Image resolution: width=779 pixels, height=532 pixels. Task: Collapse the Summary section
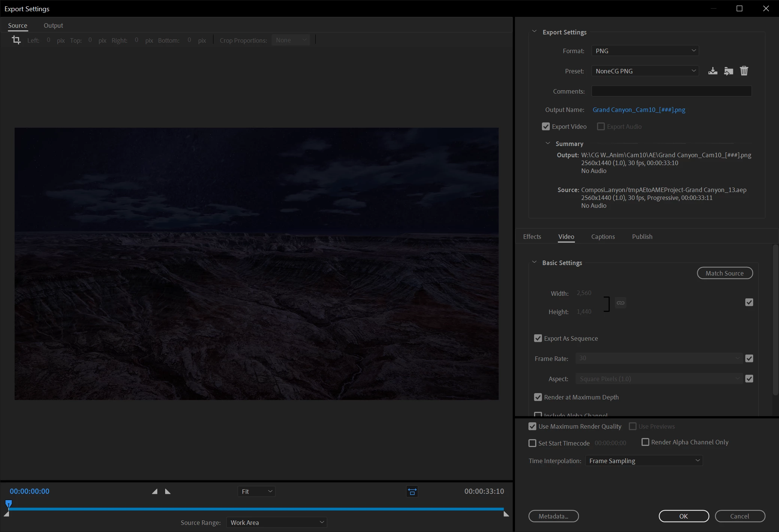(x=548, y=143)
